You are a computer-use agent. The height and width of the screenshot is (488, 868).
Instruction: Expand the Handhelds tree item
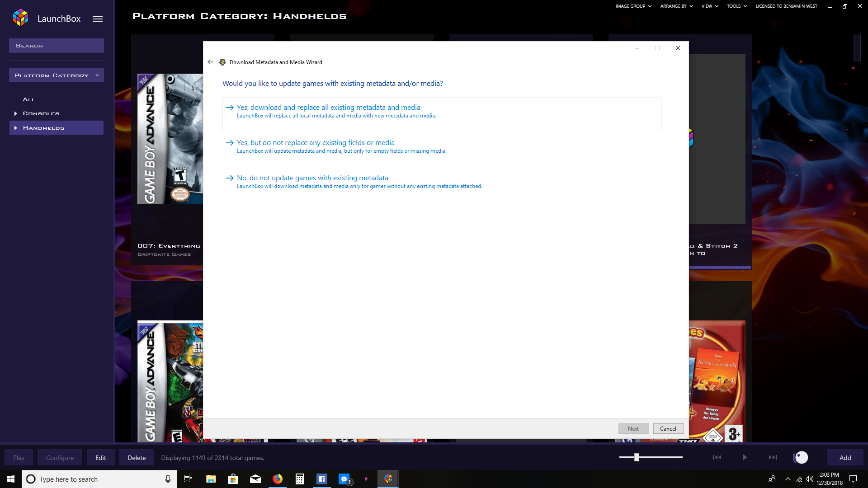16,128
